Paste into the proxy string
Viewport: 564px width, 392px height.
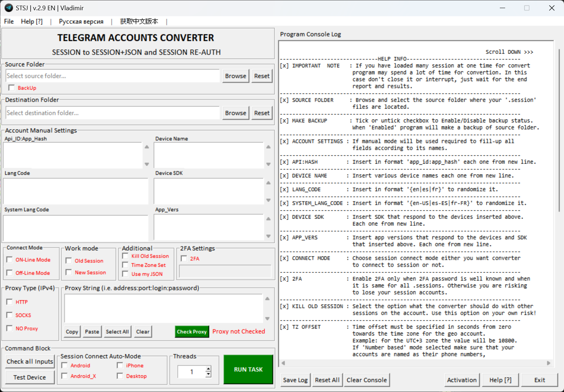tap(92, 332)
